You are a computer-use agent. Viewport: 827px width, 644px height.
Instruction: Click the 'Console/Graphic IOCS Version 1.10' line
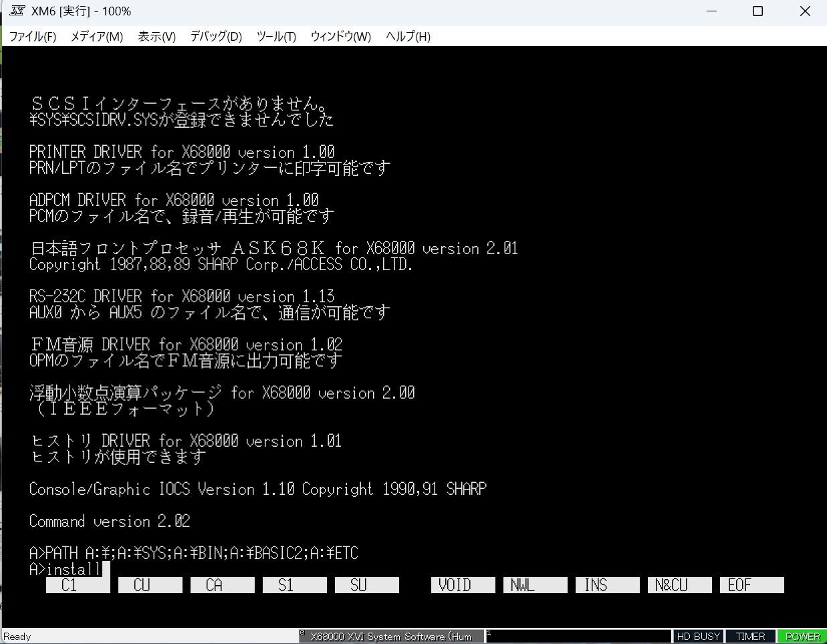tap(258, 489)
